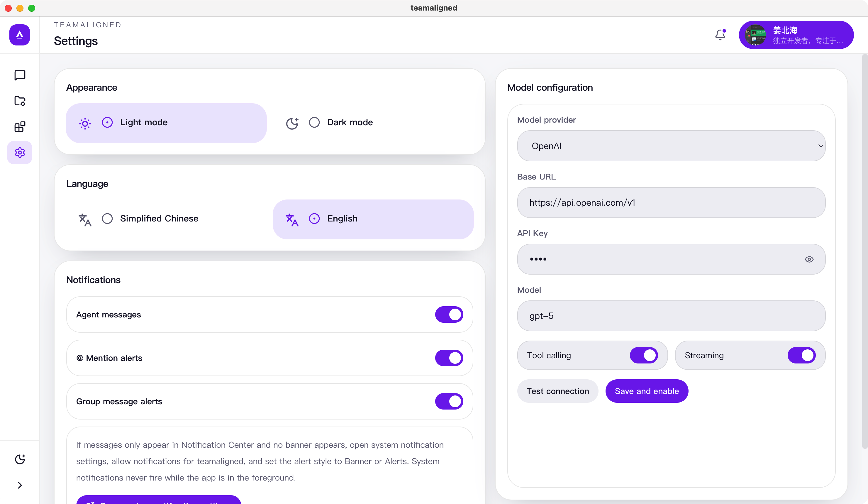Viewport: 868px width, 504px height.
Task: Click the user avatar thumbnail
Action: 755,35
